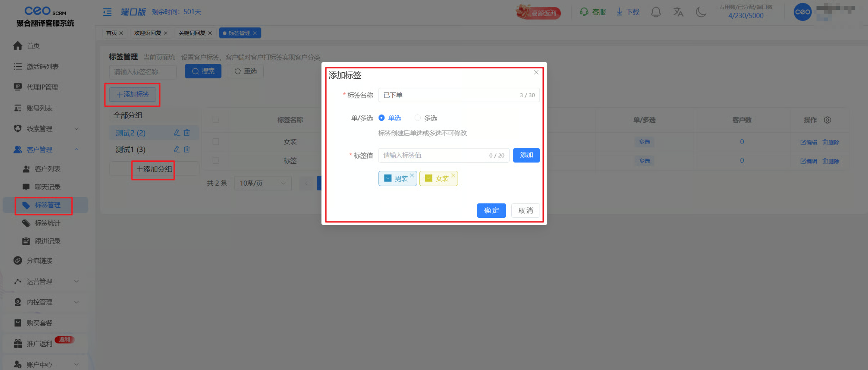The height and width of the screenshot is (370, 868).
Task: Click the blue 添加 tag value button
Action: pos(526,155)
